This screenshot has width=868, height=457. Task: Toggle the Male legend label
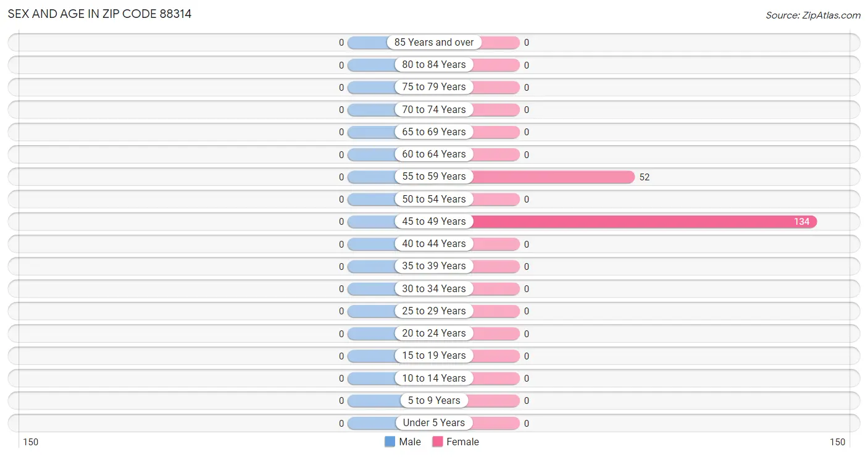pos(410,442)
